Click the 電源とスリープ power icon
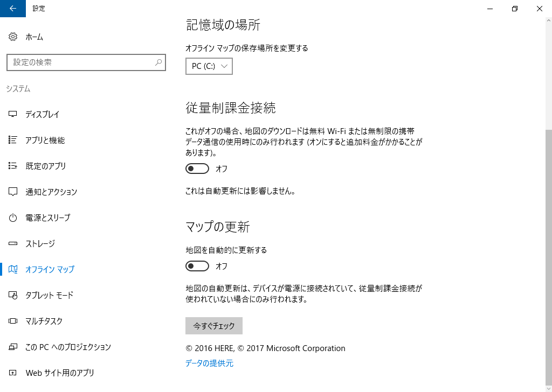 click(x=13, y=218)
